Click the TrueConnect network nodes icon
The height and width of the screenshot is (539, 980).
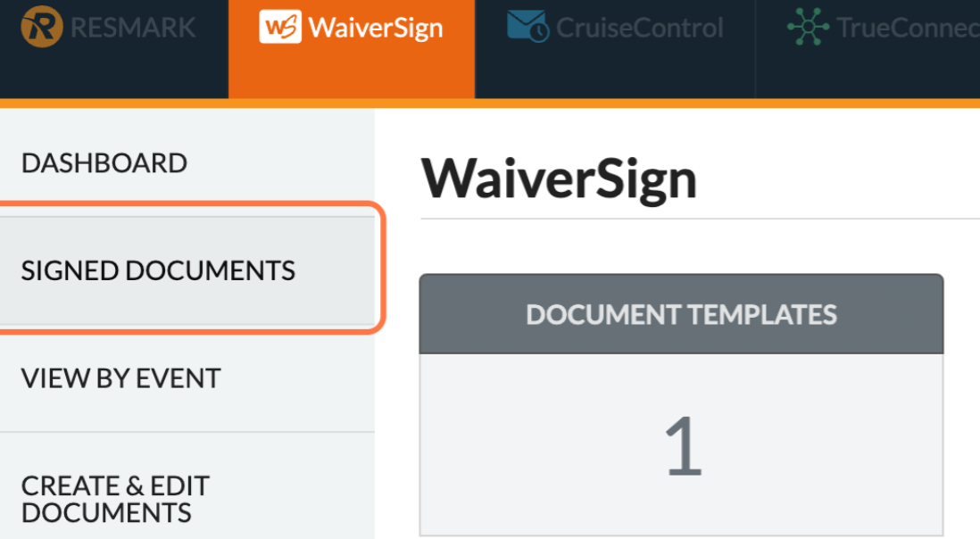808,27
